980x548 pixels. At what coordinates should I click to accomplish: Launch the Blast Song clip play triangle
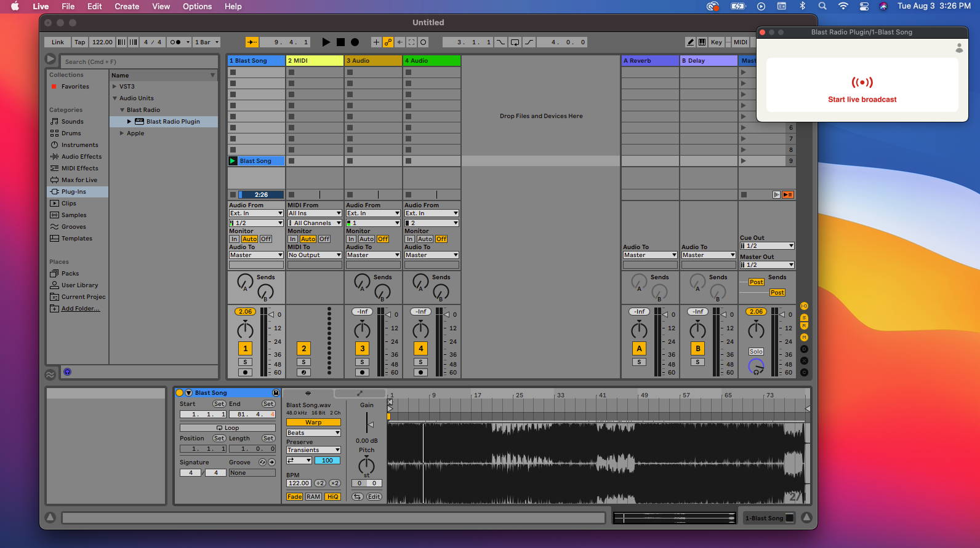[233, 161]
